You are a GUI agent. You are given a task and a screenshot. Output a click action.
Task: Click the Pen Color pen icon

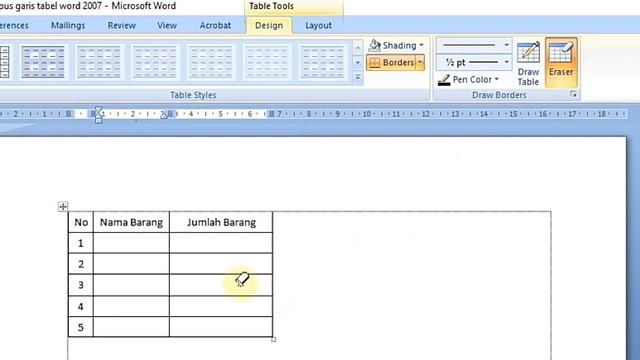point(444,80)
